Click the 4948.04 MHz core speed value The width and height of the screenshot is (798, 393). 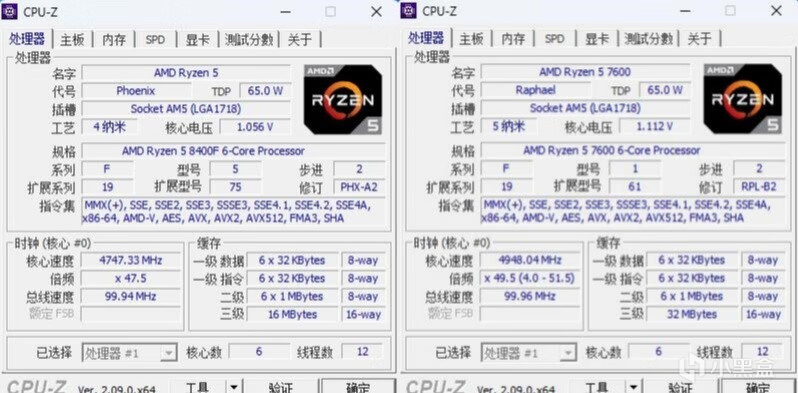click(x=530, y=261)
